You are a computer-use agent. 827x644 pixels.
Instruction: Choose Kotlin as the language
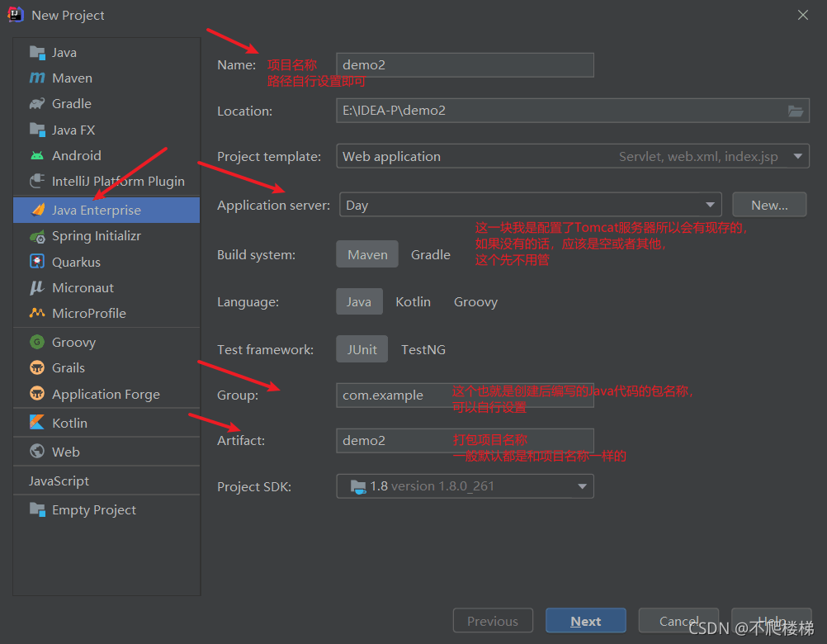pos(413,301)
